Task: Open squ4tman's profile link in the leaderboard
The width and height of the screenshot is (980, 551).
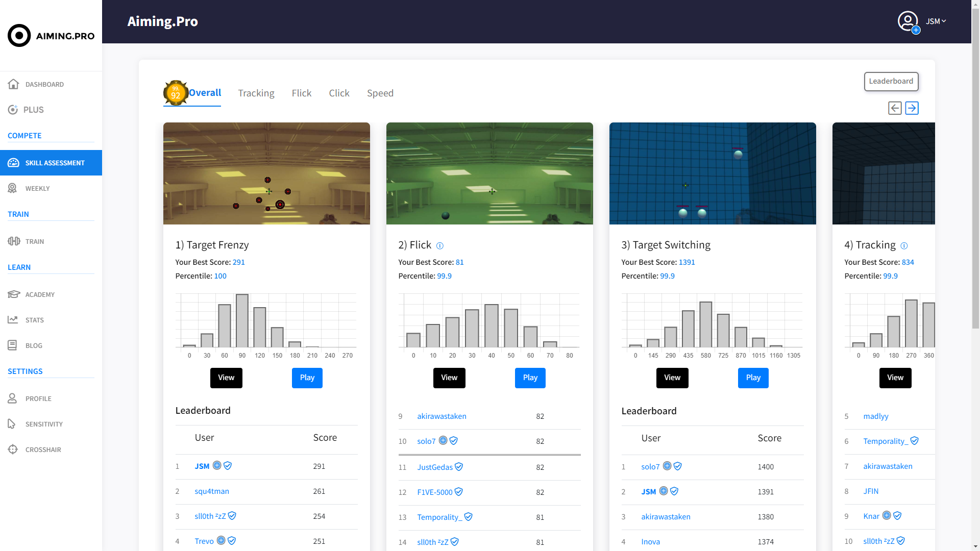Action: pyautogui.click(x=212, y=491)
